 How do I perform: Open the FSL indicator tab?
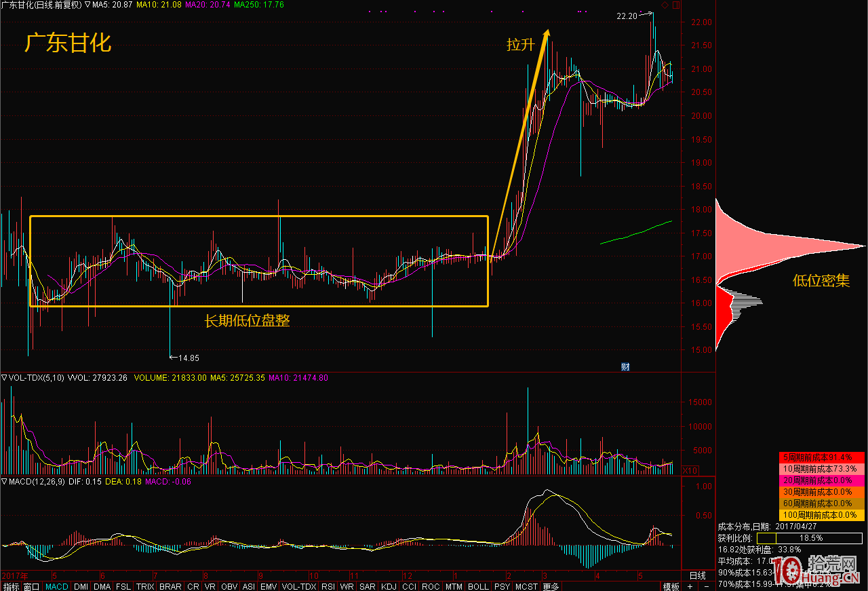(x=123, y=586)
